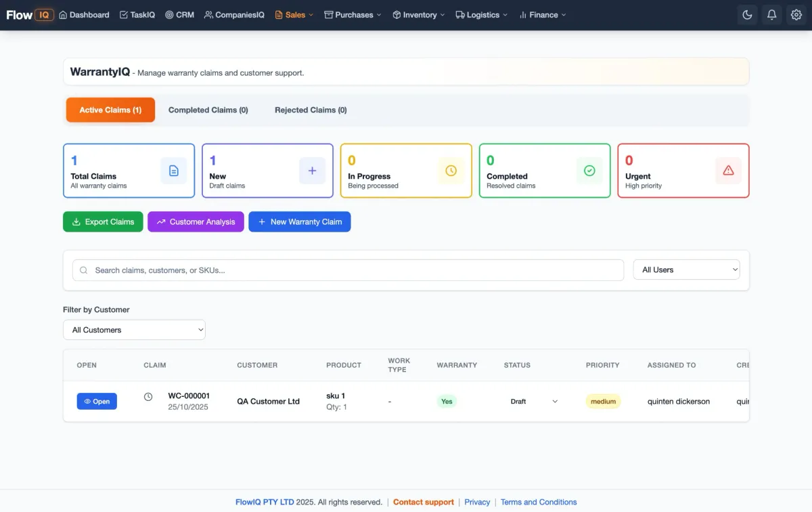Click customer QA Customer Ltd
812x512 pixels.
(x=268, y=402)
